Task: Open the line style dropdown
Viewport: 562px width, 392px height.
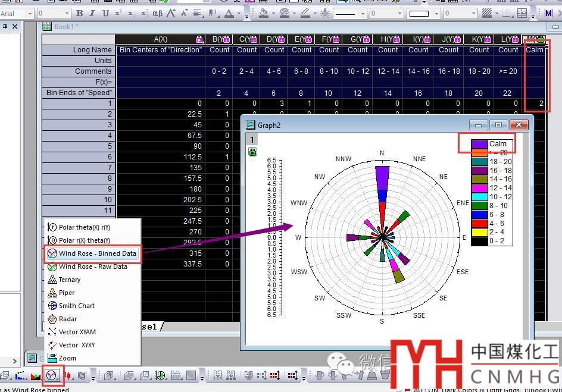Action: point(350,14)
